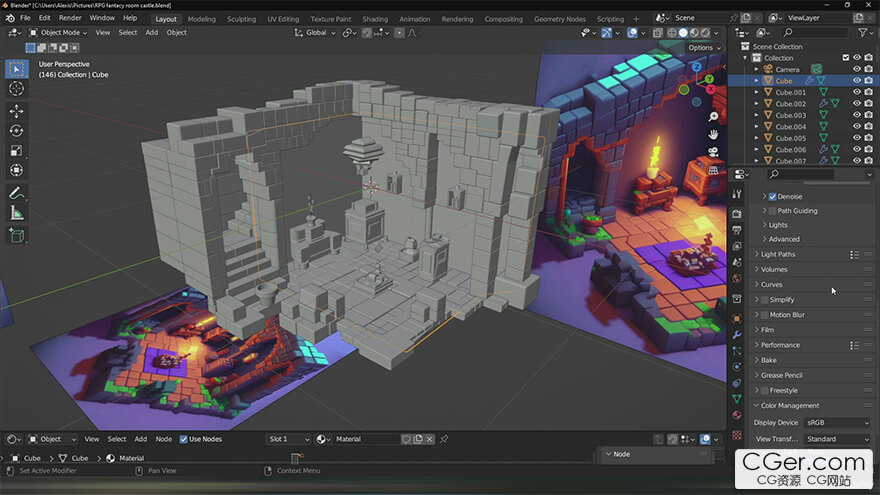The image size is (880, 495).
Task: Switch to the Shading workspace tab
Action: [375, 19]
